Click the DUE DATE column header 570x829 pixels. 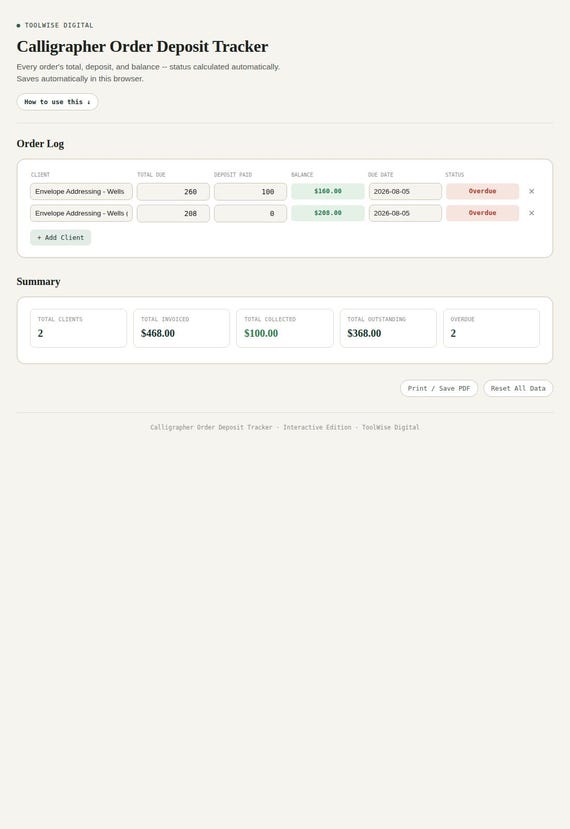click(381, 174)
